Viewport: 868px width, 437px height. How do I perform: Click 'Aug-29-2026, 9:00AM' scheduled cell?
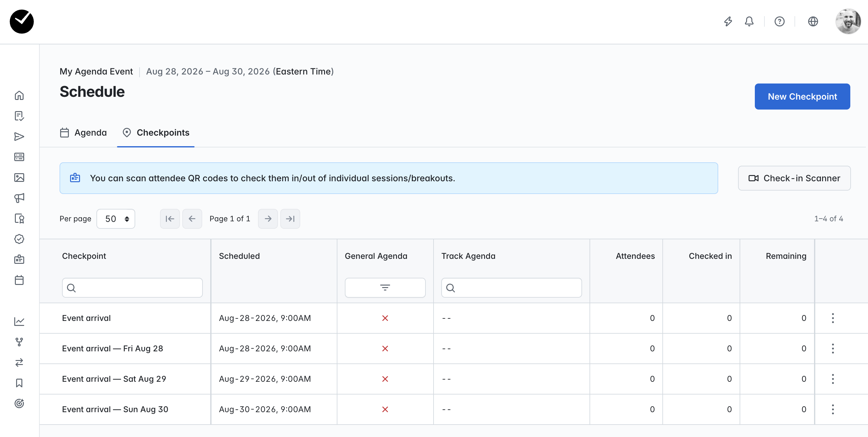click(x=265, y=379)
